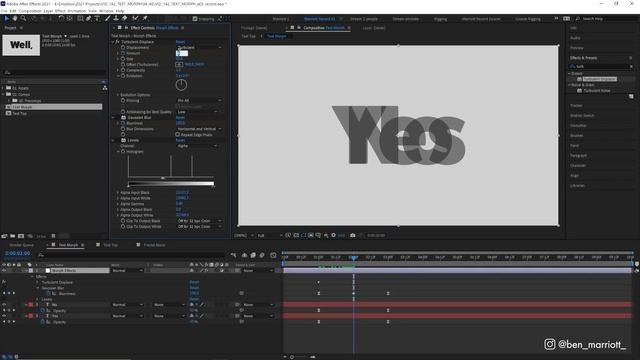Toggle visibility of the Yes text layer
Viewport: 640px width, 360px height.
click(x=4, y=316)
